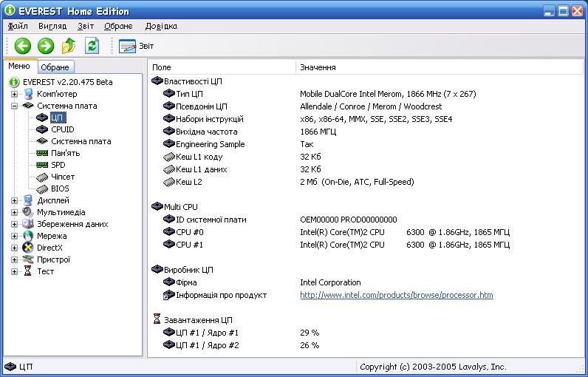The height and width of the screenshot is (377, 588).
Task: Select the ЦП #1 / Ядро #1 row
Action: click(x=366, y=333)
